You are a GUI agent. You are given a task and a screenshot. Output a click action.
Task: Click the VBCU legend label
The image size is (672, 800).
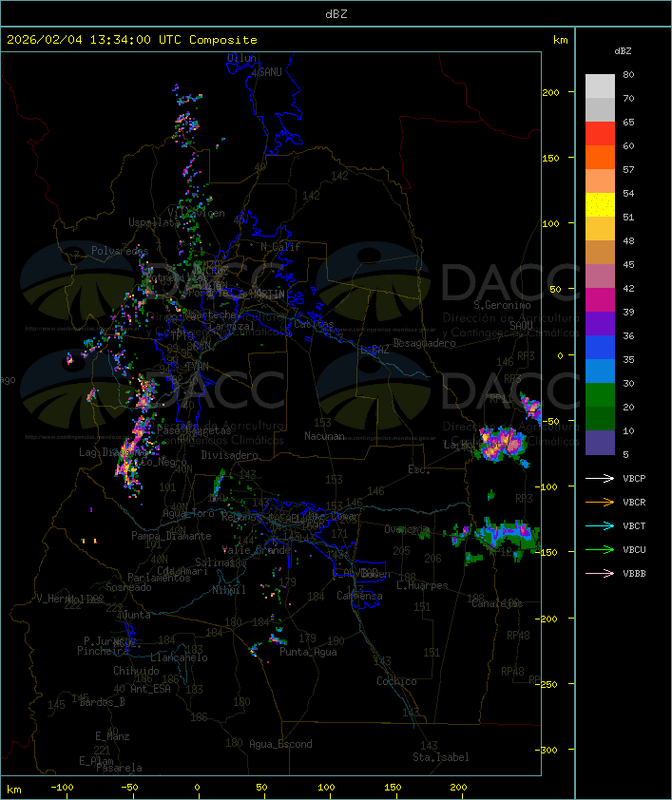pos(634,549)
